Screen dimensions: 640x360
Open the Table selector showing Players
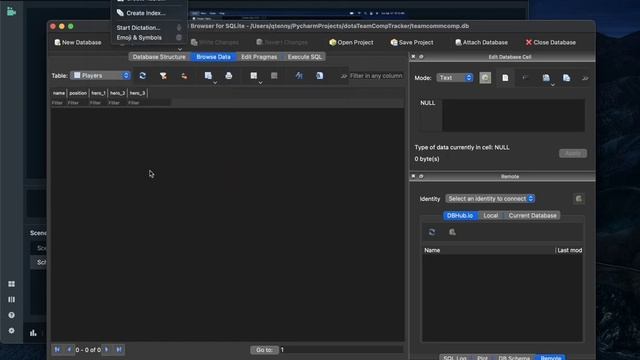[x=101, y=76]
